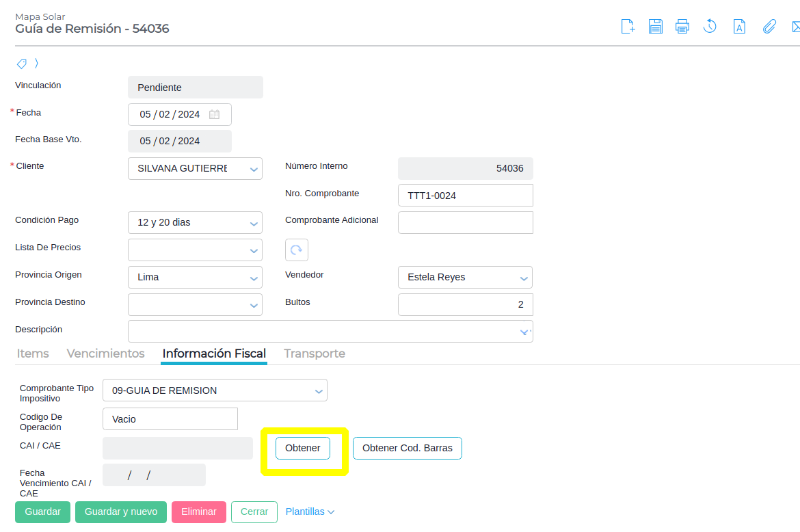The width and height of the screenshot is (800, 532).
Task: Open Comprobante Tipo Impositivo dropdown
Action: pyautogui.click(x=318, y=390)
